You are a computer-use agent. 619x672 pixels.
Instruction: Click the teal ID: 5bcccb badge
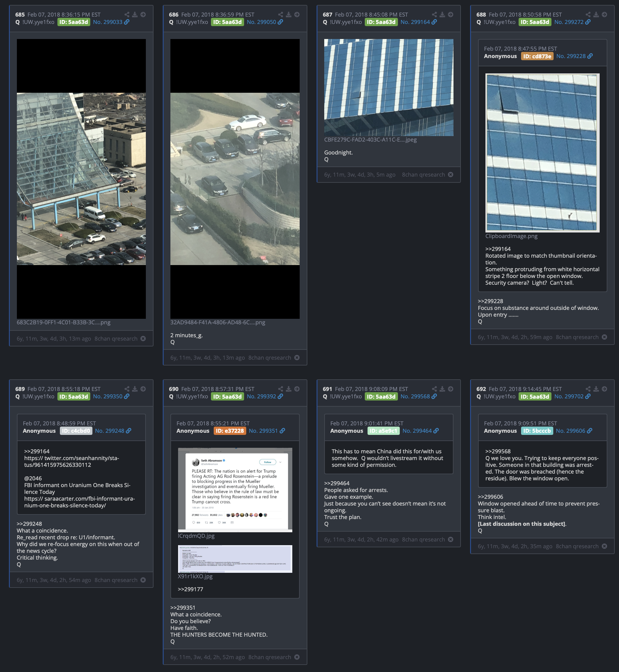(537, 431)
